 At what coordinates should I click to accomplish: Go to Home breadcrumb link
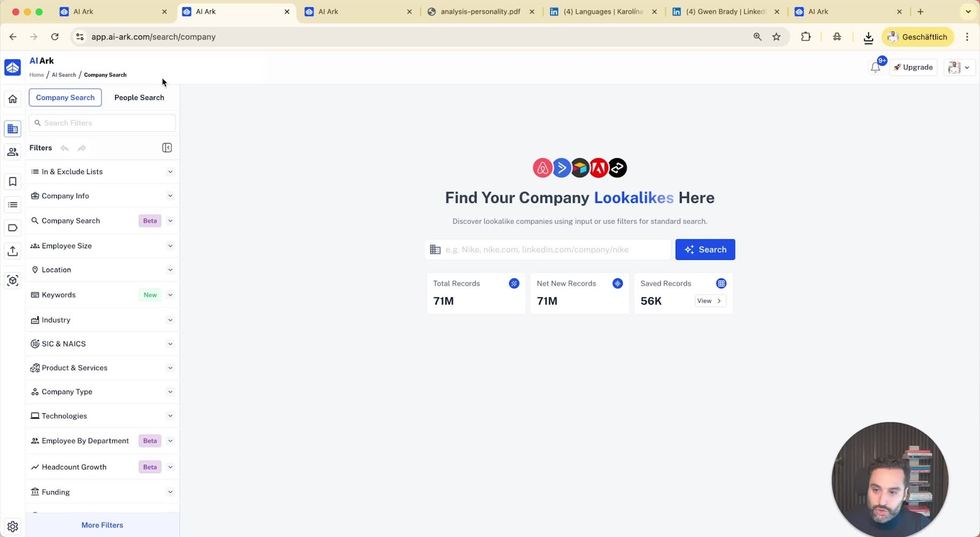37,75
